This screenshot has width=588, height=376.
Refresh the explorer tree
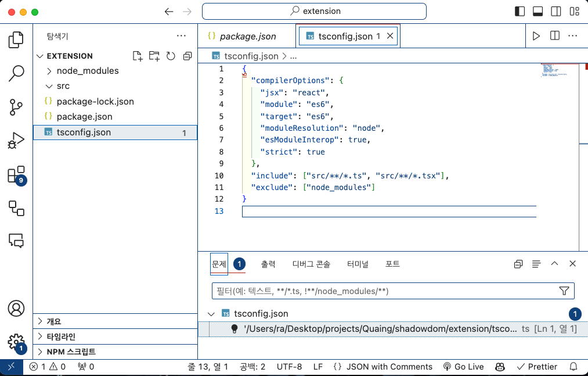point(171,56)
